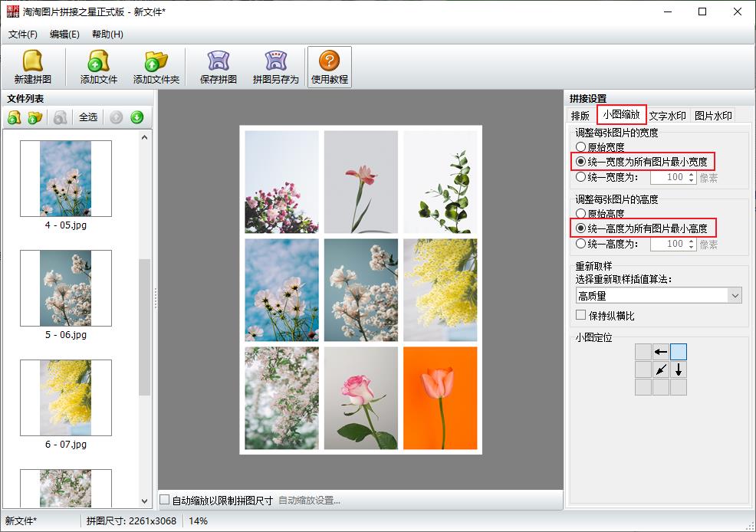Click 新文件* label in status bar

pos(21,521)
